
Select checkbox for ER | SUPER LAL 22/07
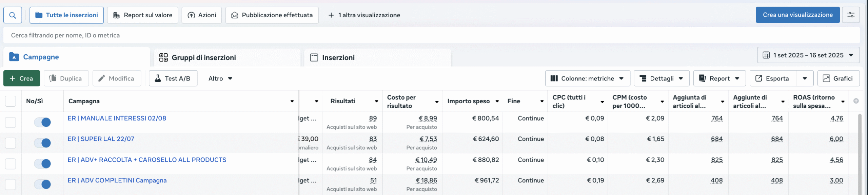tap(11, 143)
